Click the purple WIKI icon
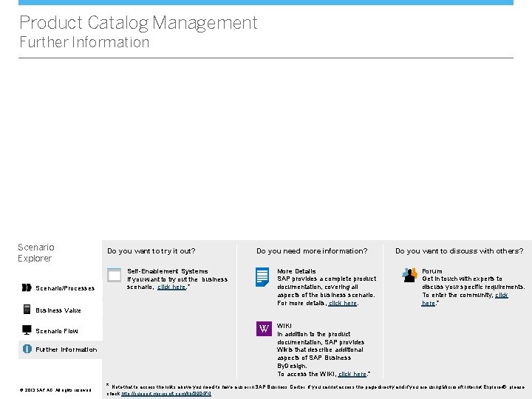This screenshot has height=399, width=532. (x=264, y=329)
